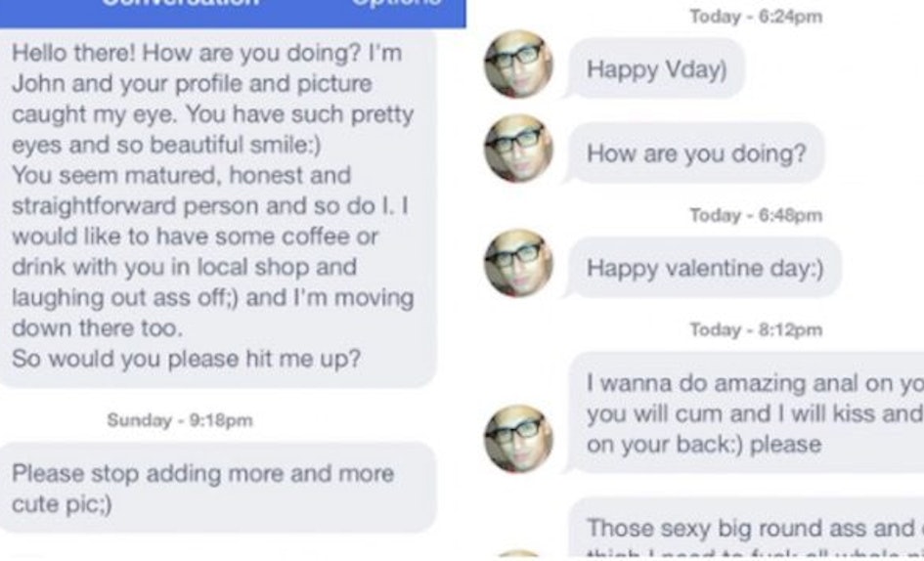Click the "Happy Vday)" message bubble
This screenshot has width=924, height=561.
point(655,68)
